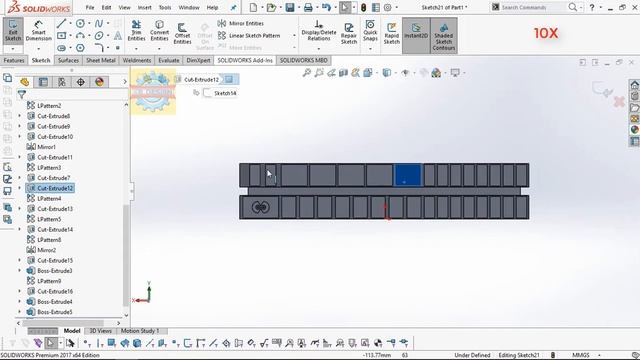
Task: Click the Print icon
Action: point(308,7)
